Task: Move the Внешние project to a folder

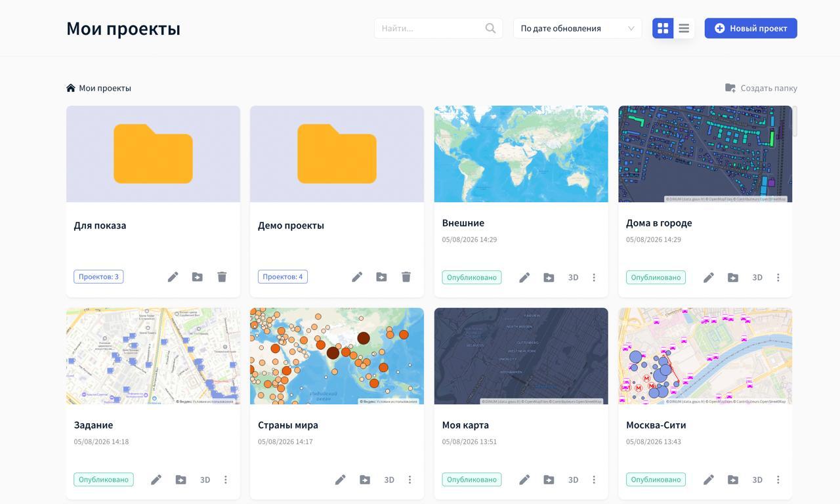Action: point(549,278)
